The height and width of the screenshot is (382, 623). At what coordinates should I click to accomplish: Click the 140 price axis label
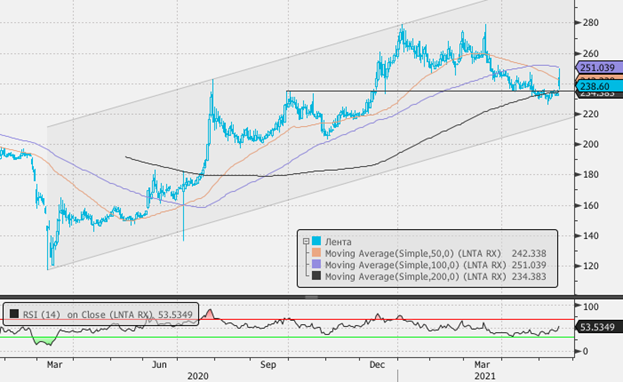click(x=591, y=236)
